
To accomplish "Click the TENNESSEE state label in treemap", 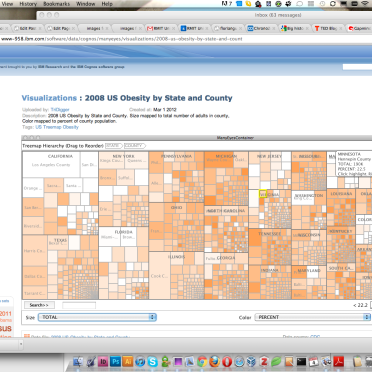I will click(x=269, y=234).
